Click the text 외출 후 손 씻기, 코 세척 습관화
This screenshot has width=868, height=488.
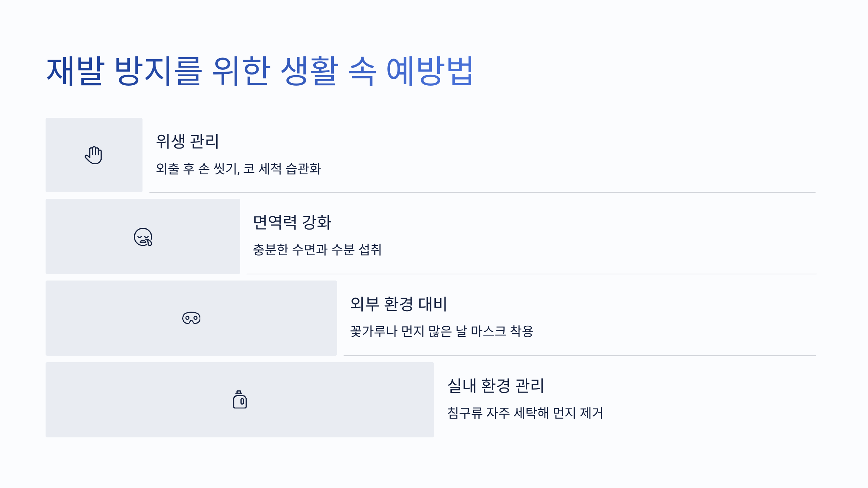(x=238, y=168)
